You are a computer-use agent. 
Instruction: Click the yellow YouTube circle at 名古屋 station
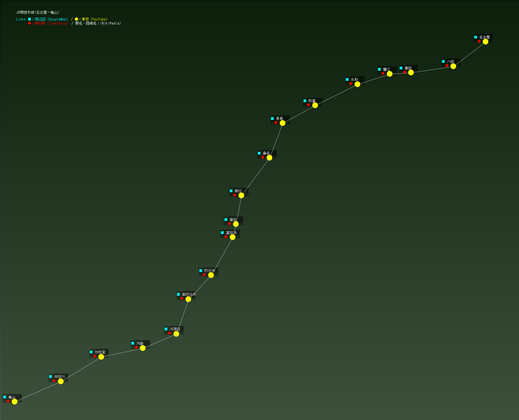pyautogui.click(x=485, y=42)
